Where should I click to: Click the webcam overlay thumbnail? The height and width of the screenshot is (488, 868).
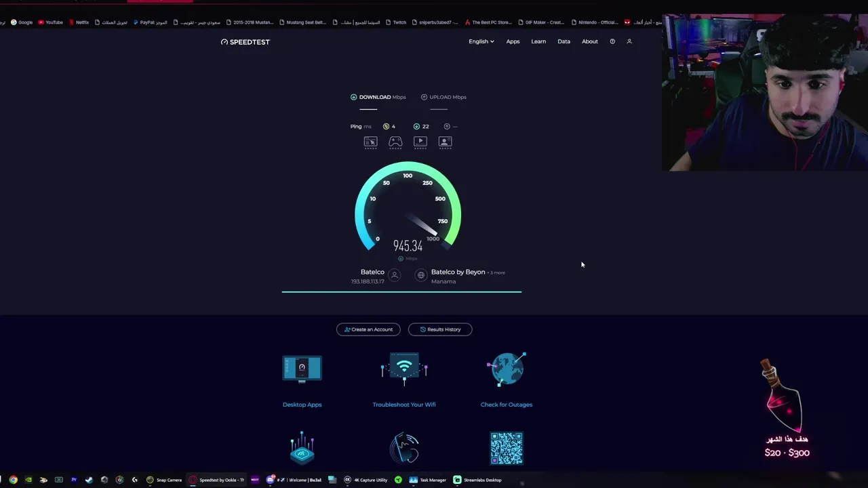[765, 93]
